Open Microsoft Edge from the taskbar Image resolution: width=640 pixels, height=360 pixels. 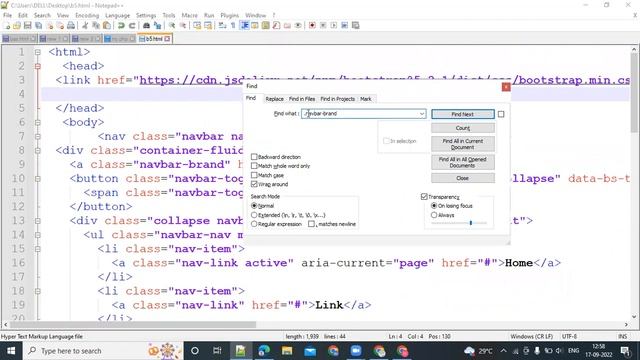click(x=264, y=351)
